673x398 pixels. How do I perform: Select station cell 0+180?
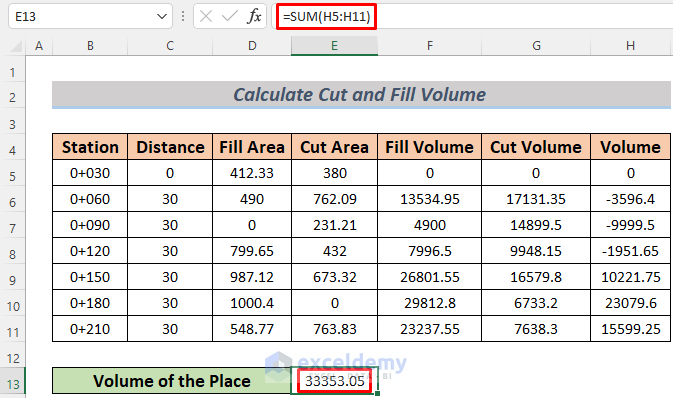90,303
